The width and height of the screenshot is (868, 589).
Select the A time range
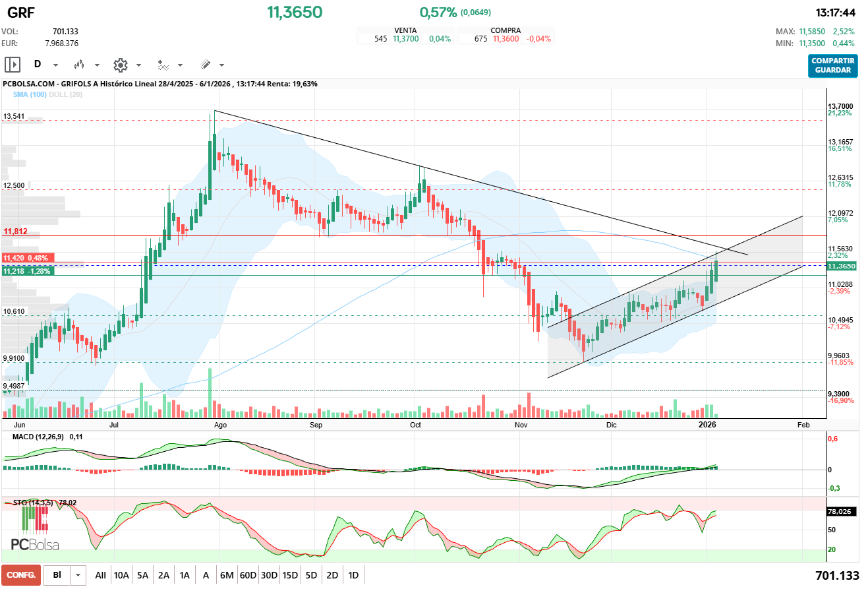coord(206,575)
